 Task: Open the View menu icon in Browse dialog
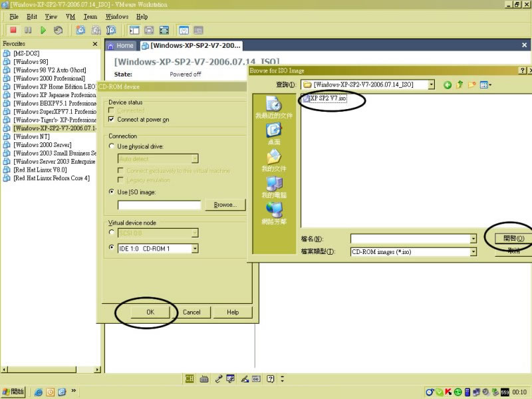point(485,84)
